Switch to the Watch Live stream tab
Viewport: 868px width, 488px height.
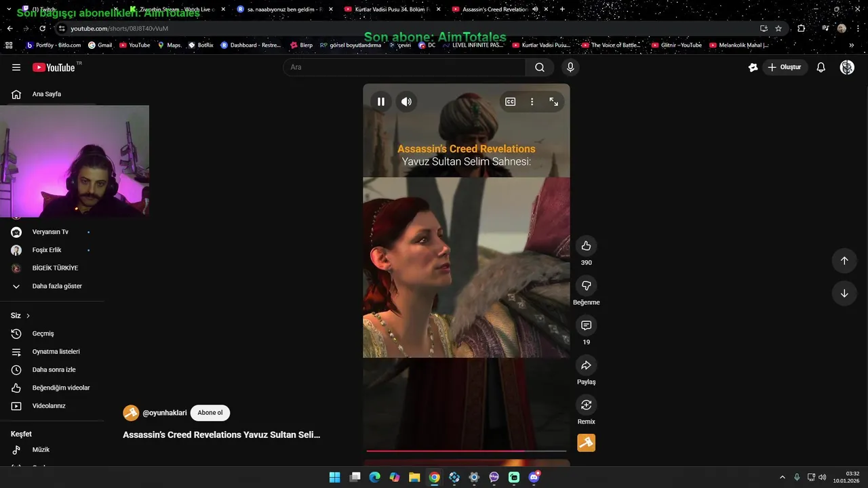[x=176, y=9]
